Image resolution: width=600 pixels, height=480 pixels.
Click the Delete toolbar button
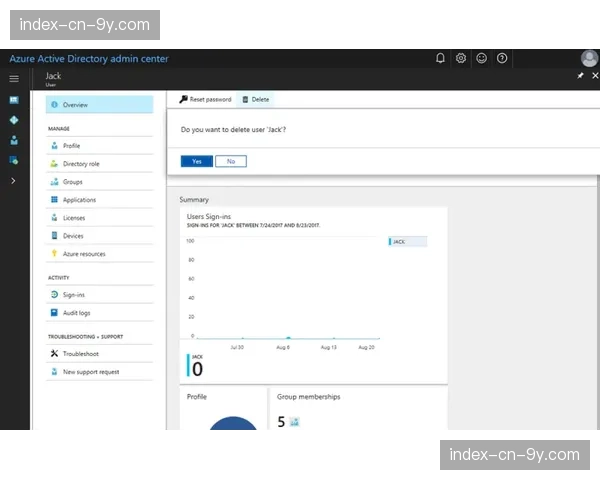256,100
